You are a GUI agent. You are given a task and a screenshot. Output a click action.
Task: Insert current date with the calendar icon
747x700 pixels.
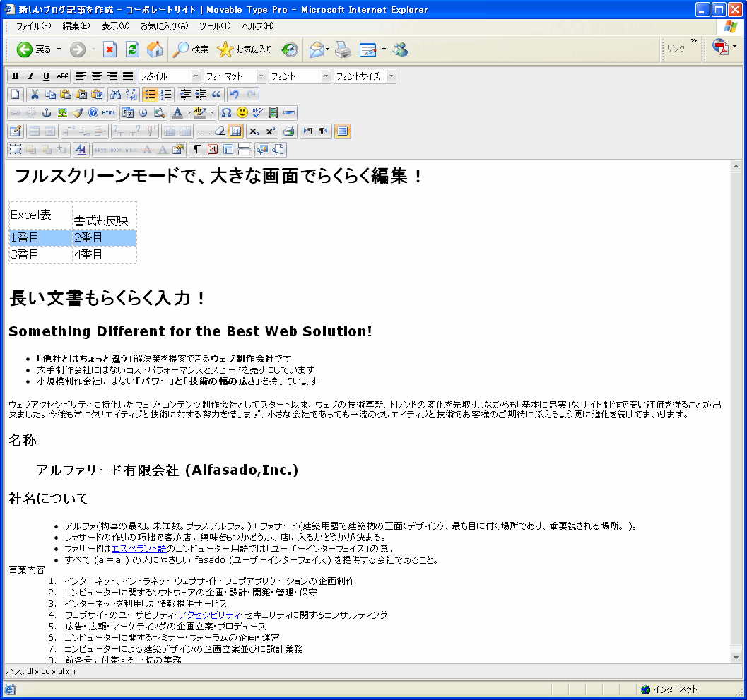128,113
